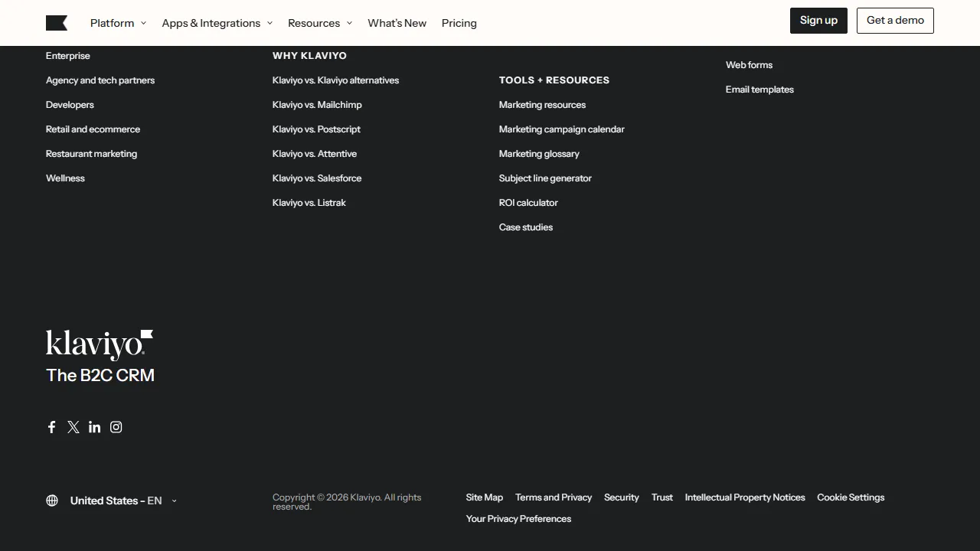Open Klaviyo vs. Mailchimp comparison
Screen dimensions: 980x551
pyautogui.click(x=317, y=105)
